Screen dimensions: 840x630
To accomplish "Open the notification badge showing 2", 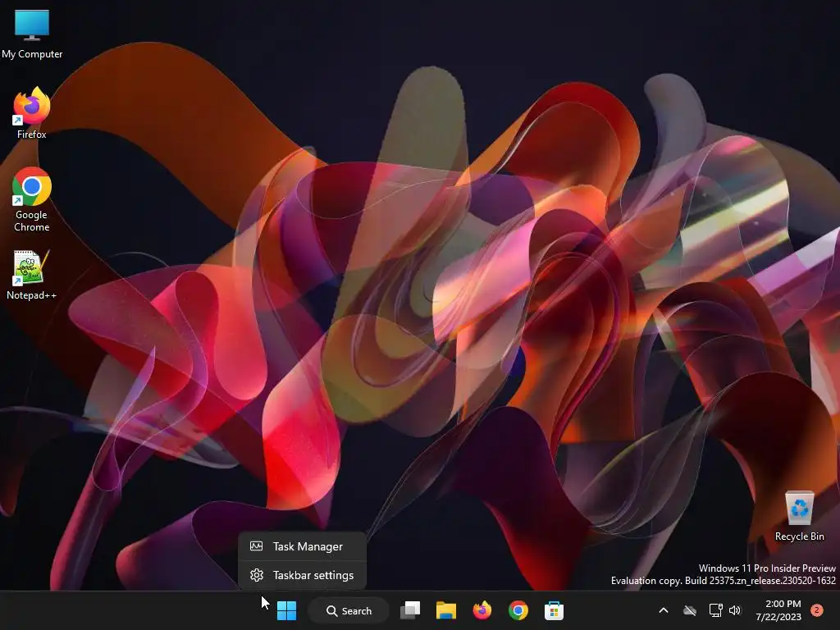I will (x=817, y=610).
